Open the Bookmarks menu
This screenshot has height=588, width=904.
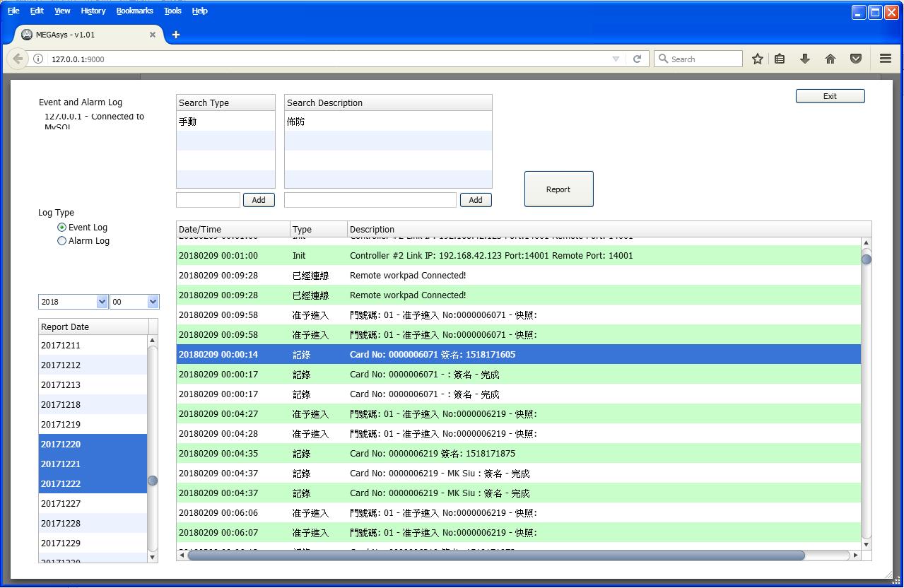pyautogui.click(x=134, y=11)
